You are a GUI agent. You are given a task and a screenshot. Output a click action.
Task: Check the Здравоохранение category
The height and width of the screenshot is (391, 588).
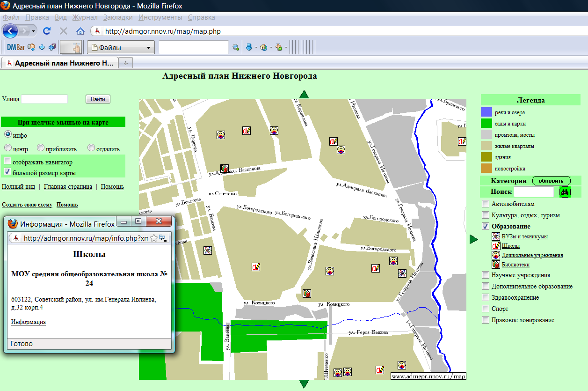point(486,297)
